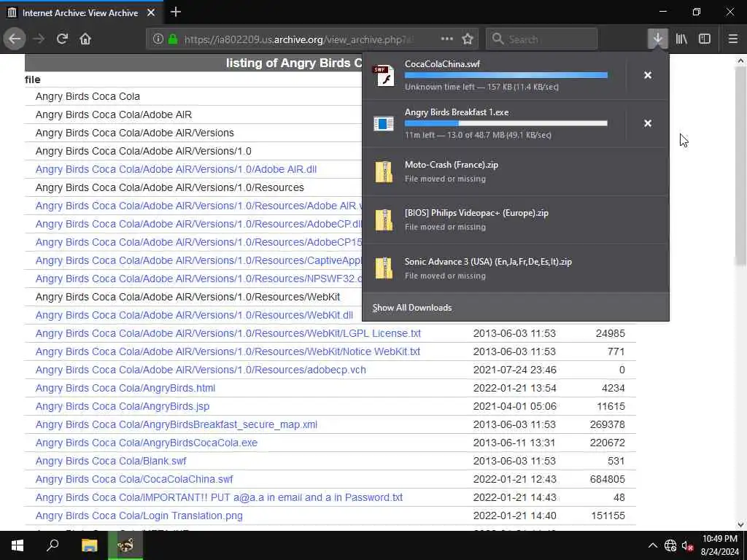
Task: Open the WebKit.dll link
Action: [x=194, y=315]
